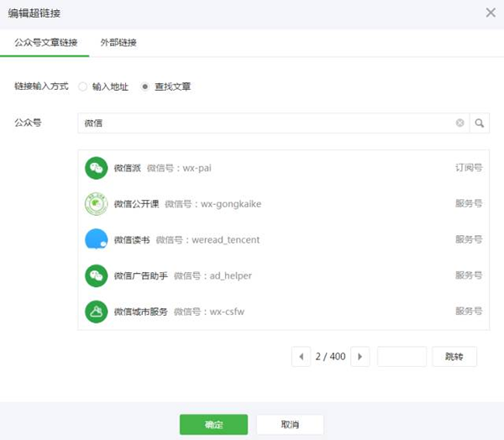Viewport: 504px width, 440px height.
Task: Select the 输入地址 radio option
Action: click(82, 86)
